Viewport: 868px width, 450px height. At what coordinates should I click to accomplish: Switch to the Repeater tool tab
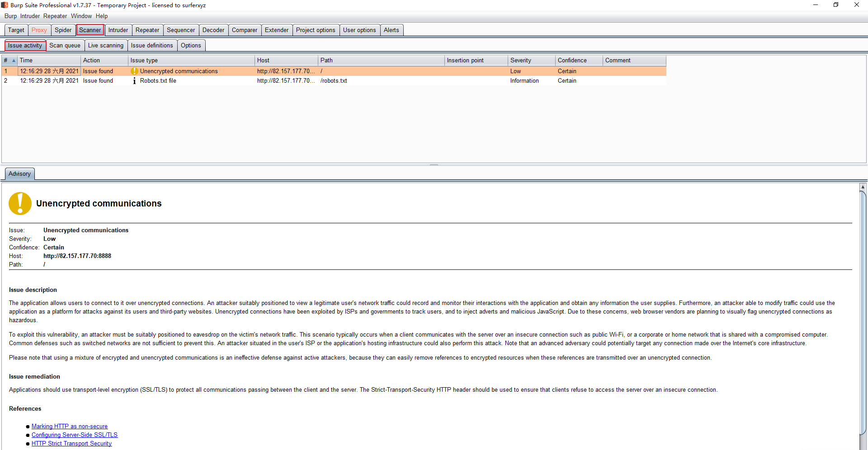(x=147, y=30)
